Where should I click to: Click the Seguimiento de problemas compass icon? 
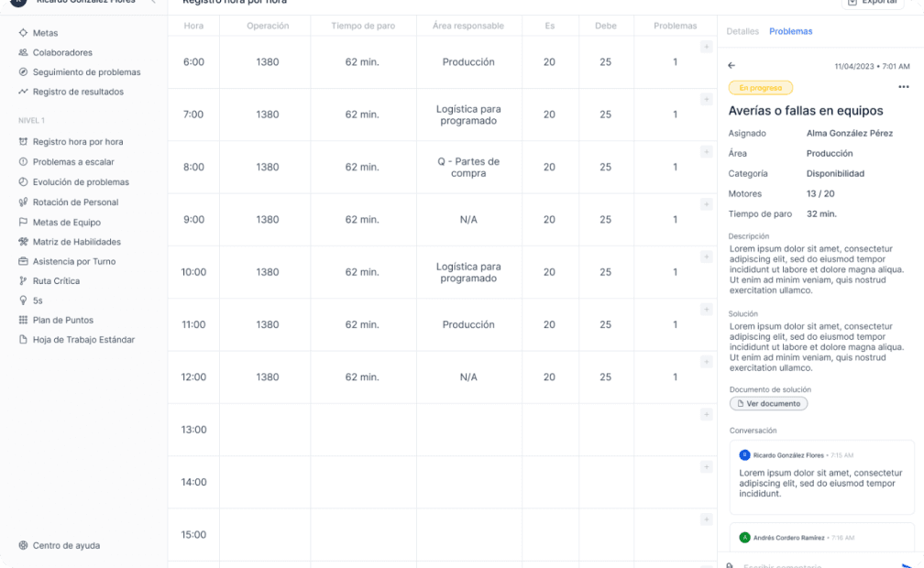pos(23,72)
